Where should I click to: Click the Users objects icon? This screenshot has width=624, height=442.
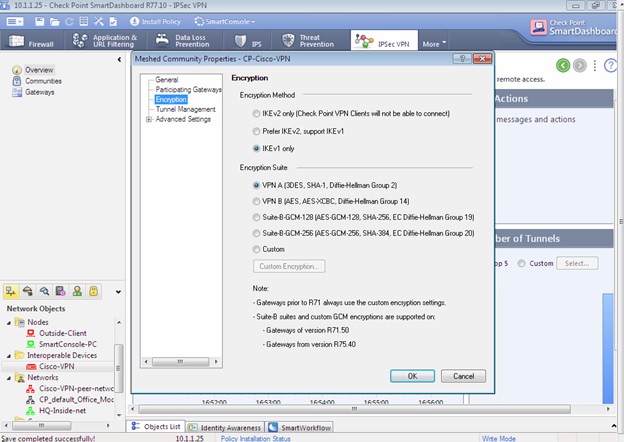point(77,291)
